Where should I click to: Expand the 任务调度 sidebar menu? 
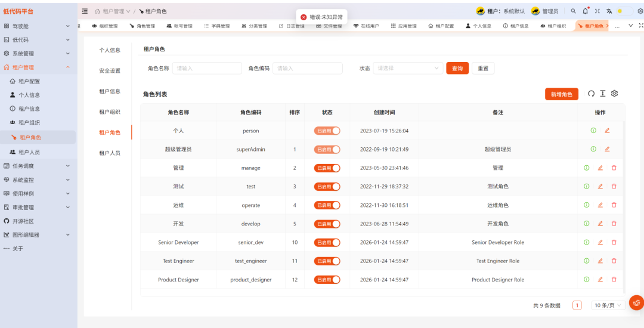(38, 166)
